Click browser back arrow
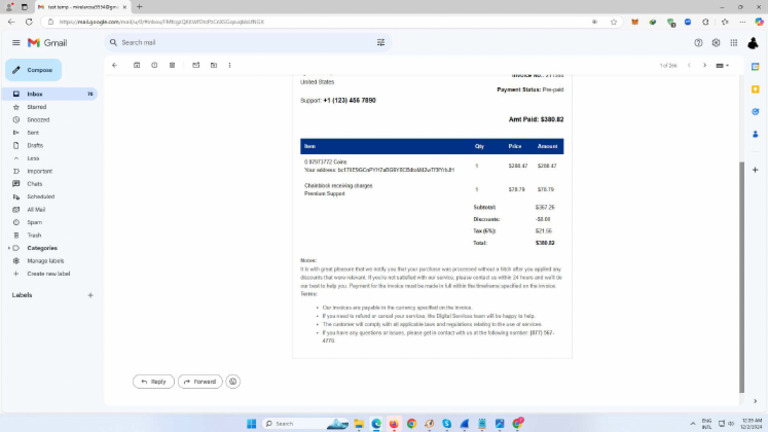 coord(11,22)
